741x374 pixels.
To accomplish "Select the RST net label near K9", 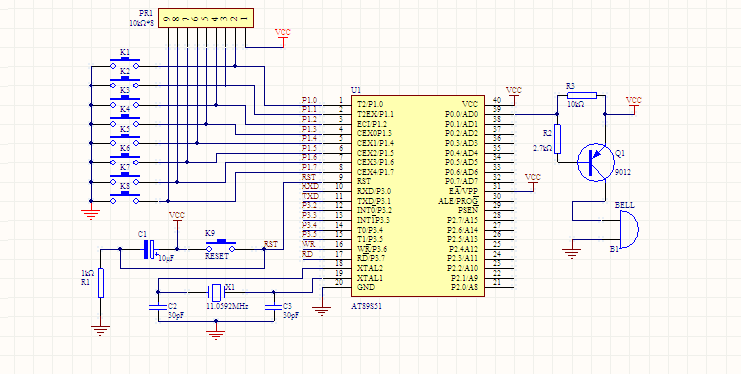I will click(x=271, y=244).
